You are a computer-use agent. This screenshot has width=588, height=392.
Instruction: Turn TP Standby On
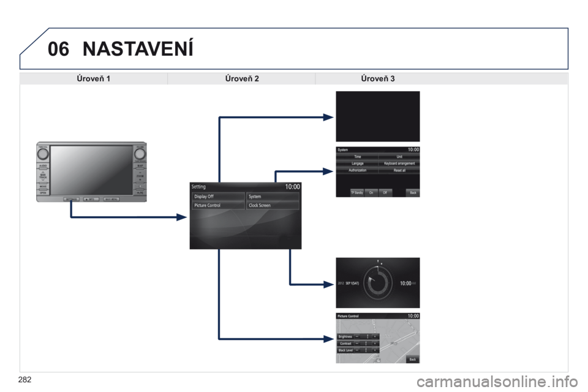point(372,192)
